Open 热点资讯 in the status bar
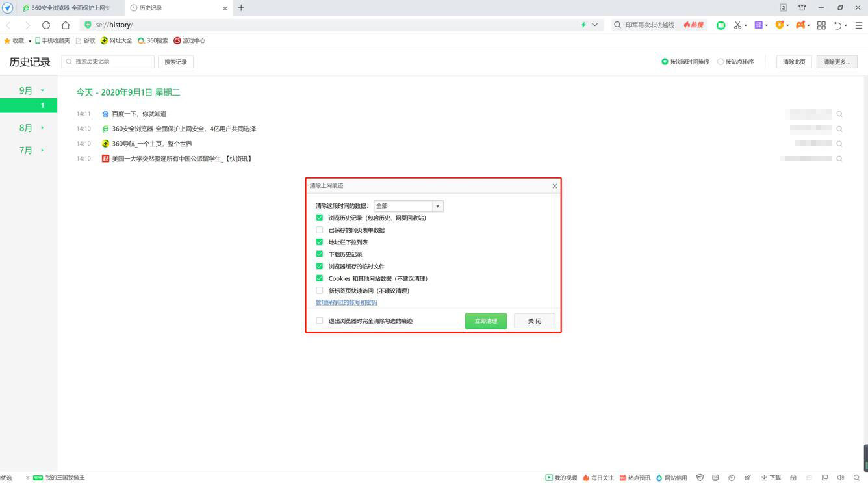 click(x=635, y=478)
